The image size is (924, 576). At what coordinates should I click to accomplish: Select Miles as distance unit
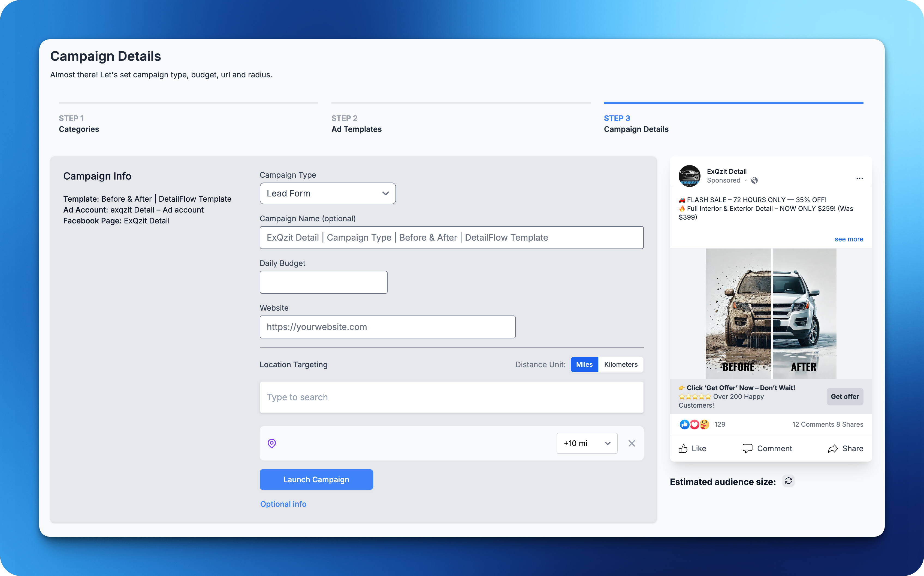[x=584, y=364]
